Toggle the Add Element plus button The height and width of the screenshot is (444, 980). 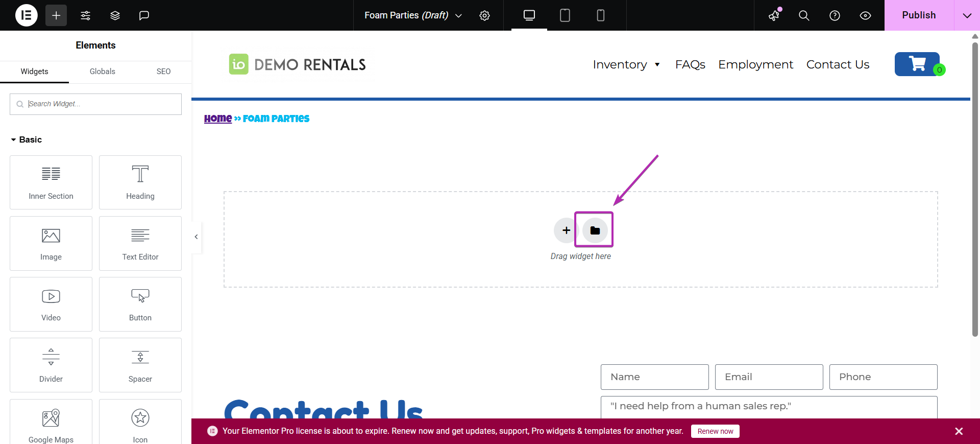(56, 15)
